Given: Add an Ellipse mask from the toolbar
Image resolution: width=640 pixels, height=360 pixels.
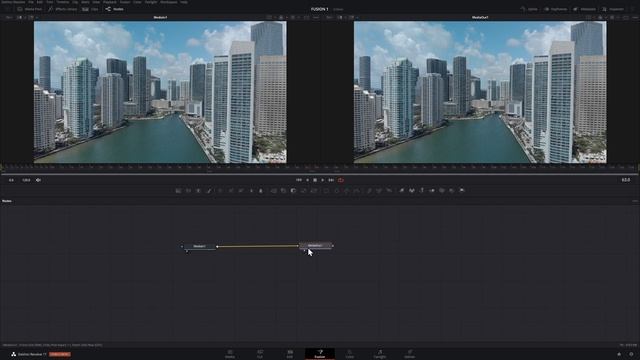Looking at the screenshot, I should coord(336,190).
